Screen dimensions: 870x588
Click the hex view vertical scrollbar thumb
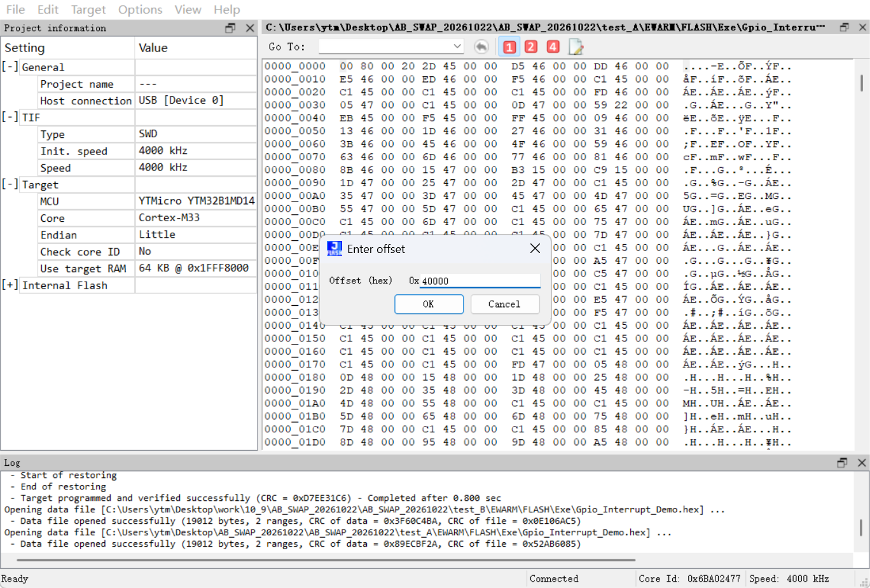click(862, 83)
